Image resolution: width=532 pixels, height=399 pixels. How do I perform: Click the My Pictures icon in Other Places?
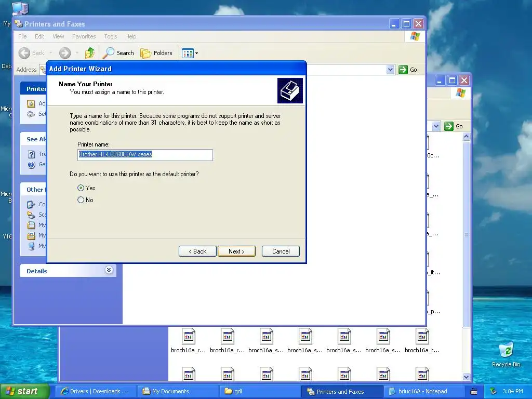tap(31, 235)
